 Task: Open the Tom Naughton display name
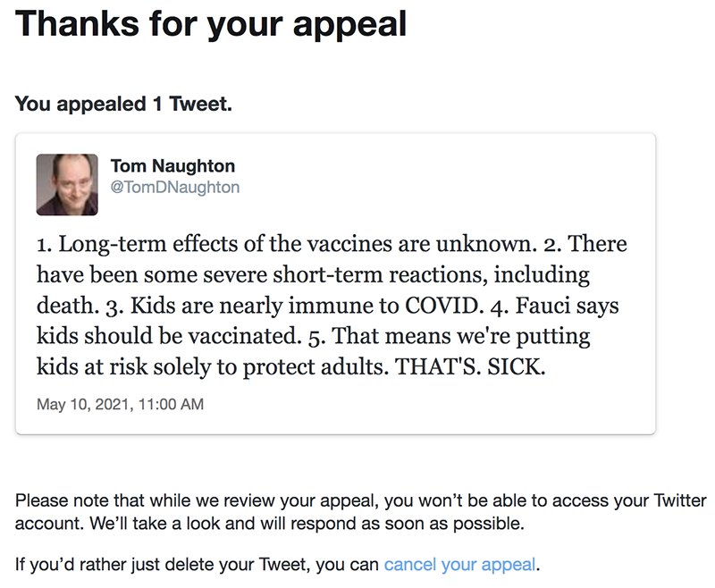point(172,166)
